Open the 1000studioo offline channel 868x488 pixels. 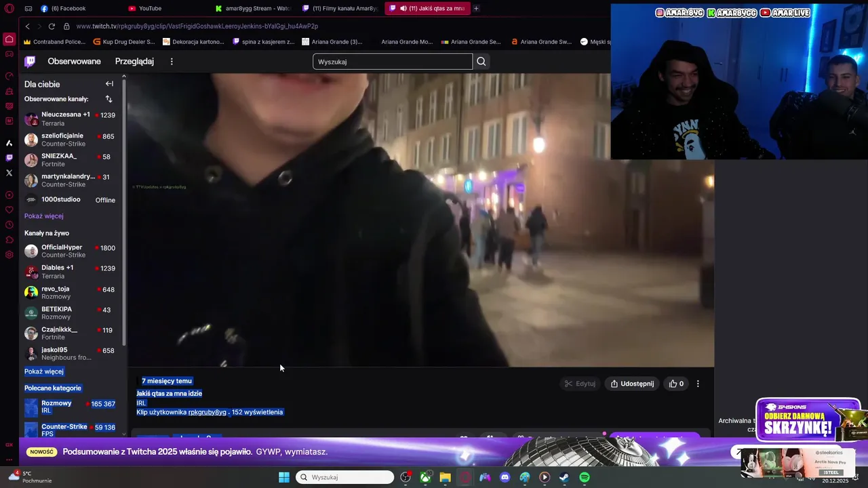pos(70,200)
